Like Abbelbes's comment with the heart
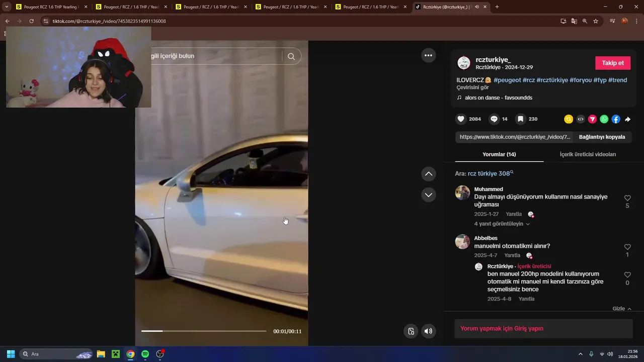The height and width of the screenshot is (362, 644). point(627,247)
